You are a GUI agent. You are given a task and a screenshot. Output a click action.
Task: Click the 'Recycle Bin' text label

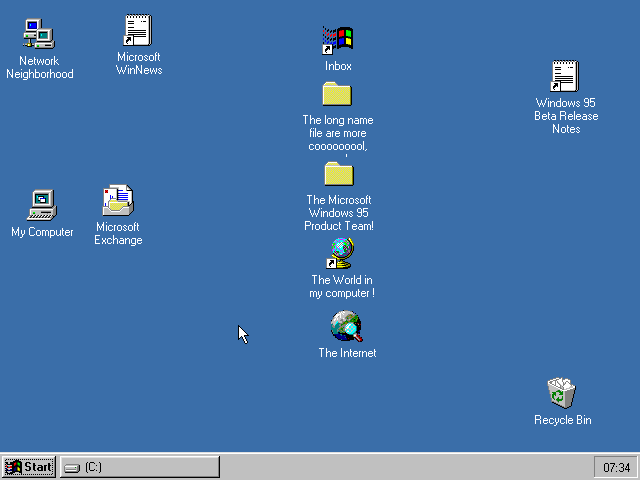562,420
